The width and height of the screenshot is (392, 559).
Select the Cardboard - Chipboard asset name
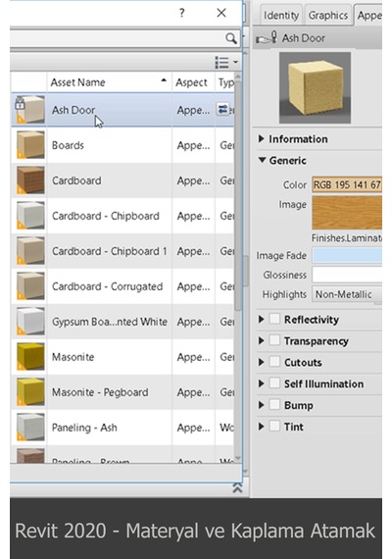pos(106,216)
